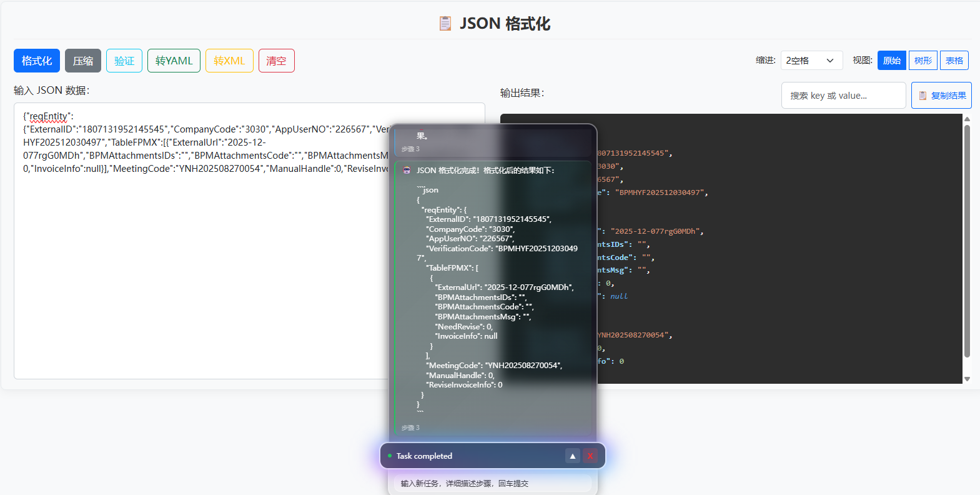
Task: Click the "MeetingCode" line in assistant panel
Action: (x=494, y=366)
